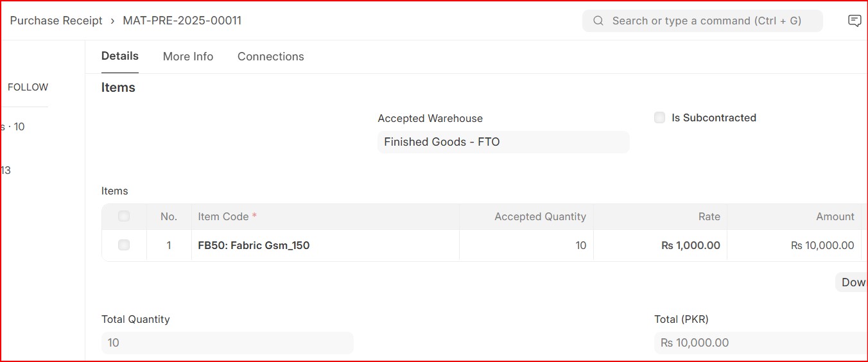Click the search magnifier icon
Image resolution: width=868 pixels, height=362 pixels.
[598, 21]
